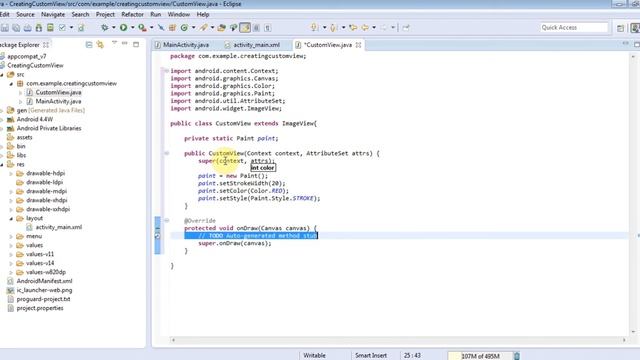640x360 pixels.
Task: Click the green Run button icon
Action: [123, 28]
